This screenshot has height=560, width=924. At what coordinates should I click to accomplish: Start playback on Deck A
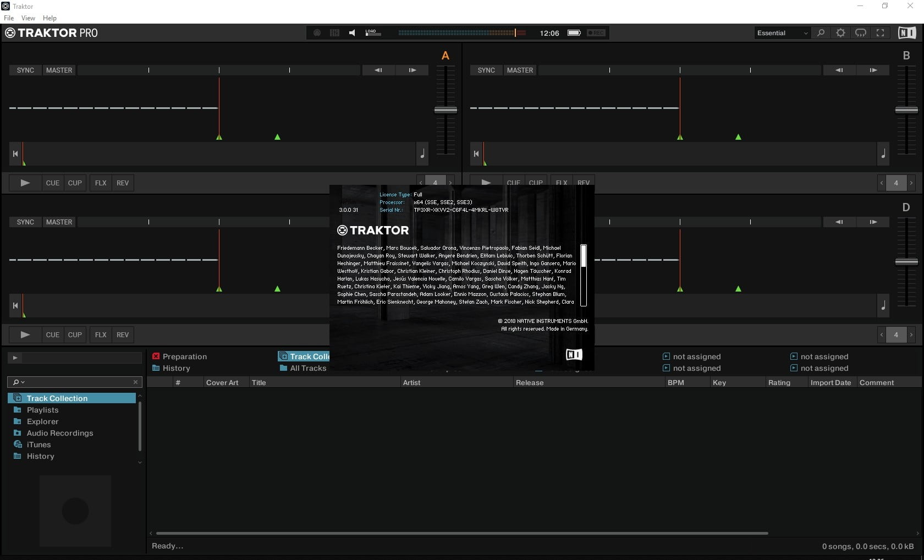pos(25,183)
